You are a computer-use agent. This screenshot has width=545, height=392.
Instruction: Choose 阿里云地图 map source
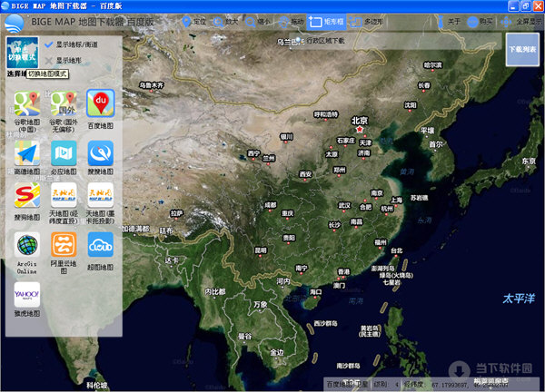click(64, 253)
